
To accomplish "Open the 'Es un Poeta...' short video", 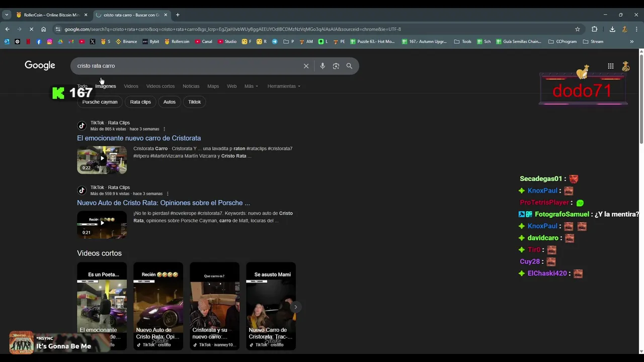I will (102, 306).
